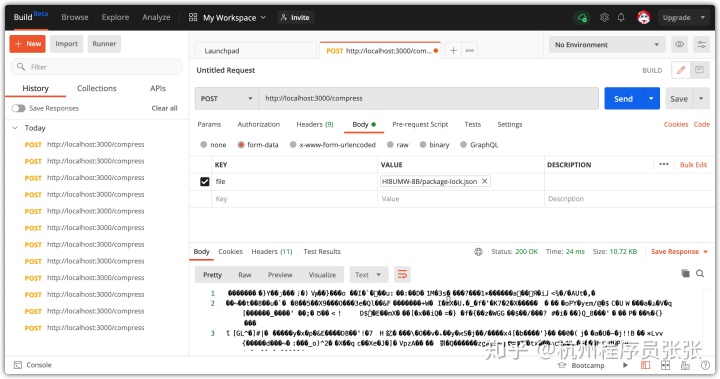
Task: Open the comments icon next to BUILD
Action: pyautogui.click(x=699, y=70)
